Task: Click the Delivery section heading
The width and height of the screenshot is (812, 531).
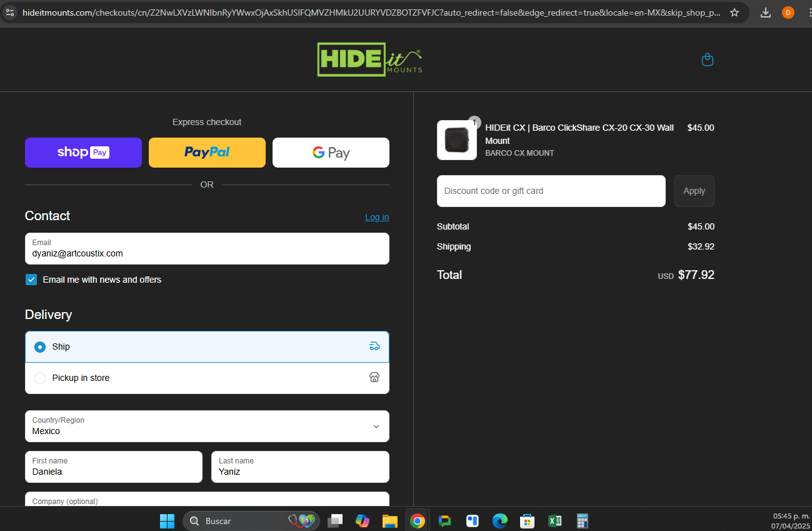Action: click(48, 315)
